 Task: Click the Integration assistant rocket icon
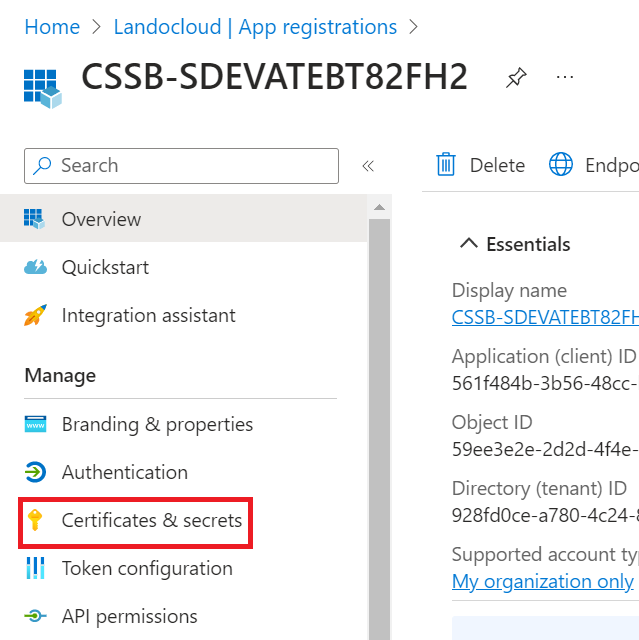tap(36, 316)
